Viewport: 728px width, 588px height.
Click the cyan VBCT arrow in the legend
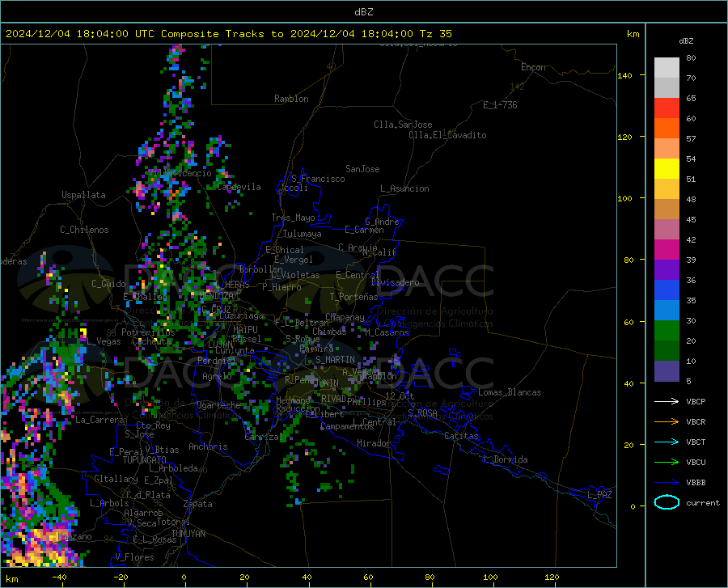tap(667, 442)
